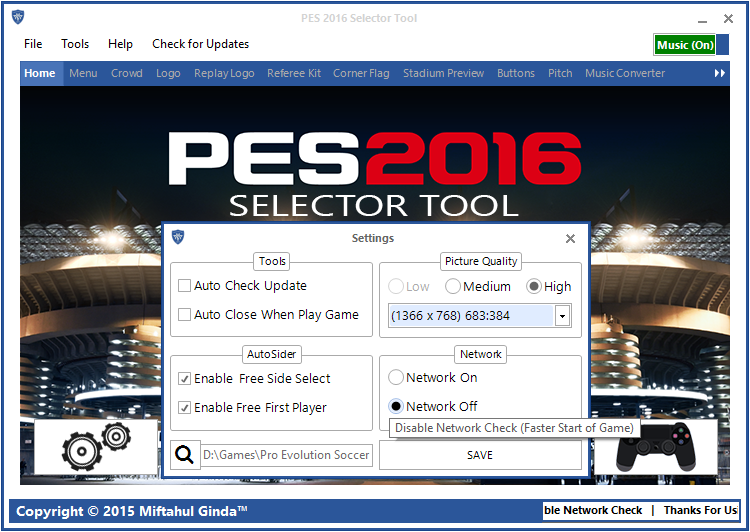Click the tab overflow double-arrow icon
This screenshot has width=750, height=532.
[x=719, y=73]
